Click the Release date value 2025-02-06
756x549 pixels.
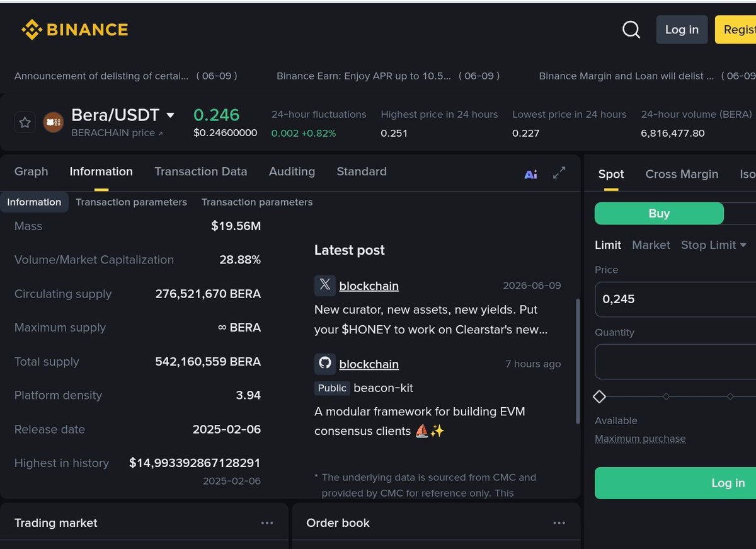click(x=227, y=429)
